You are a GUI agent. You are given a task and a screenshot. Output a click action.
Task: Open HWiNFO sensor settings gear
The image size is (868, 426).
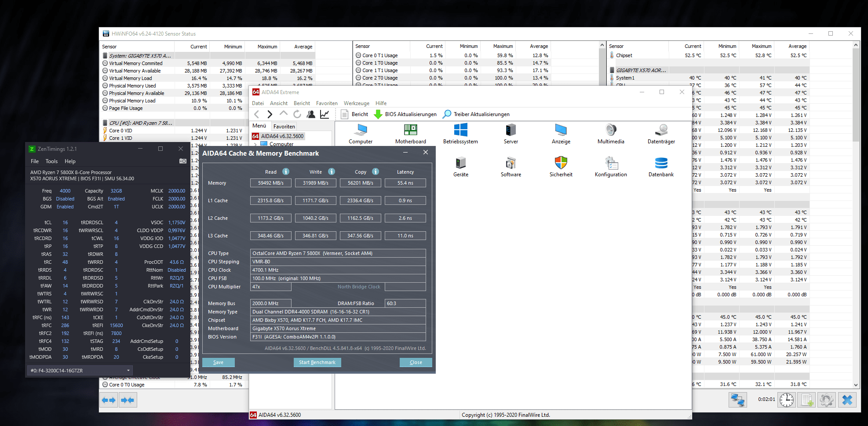coord(827,400)
